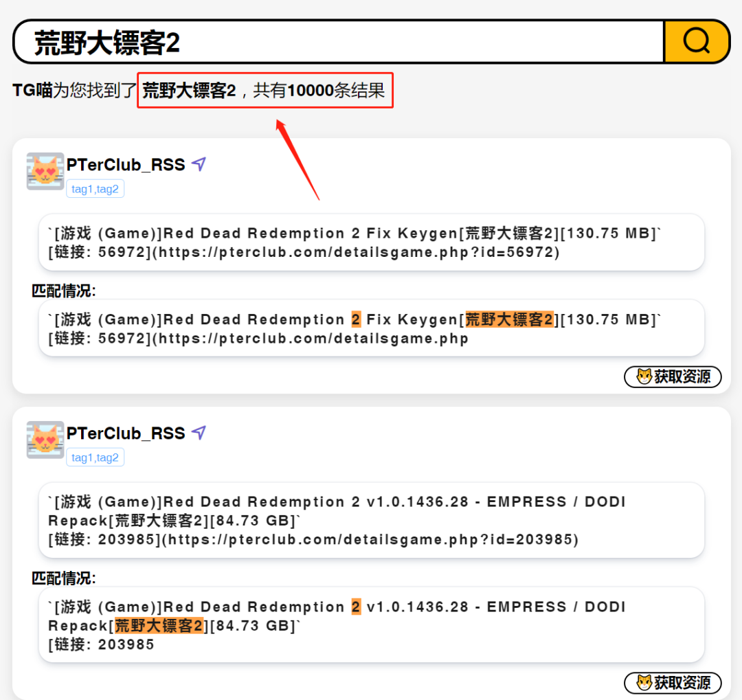The width and height of the screenshot is (742, 700).
Task: Click the 共有10000条结果 result count text
Action: coord(319,91)
